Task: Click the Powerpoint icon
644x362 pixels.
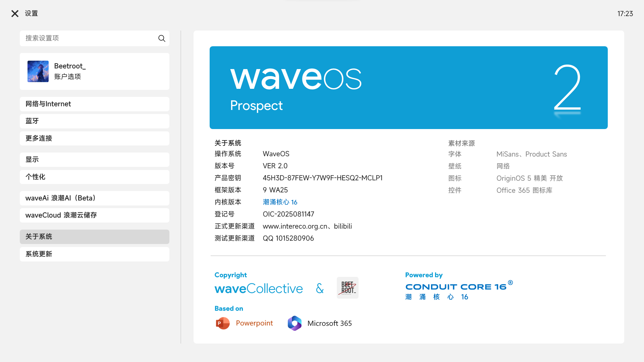Action: click(x=222, y=323)
